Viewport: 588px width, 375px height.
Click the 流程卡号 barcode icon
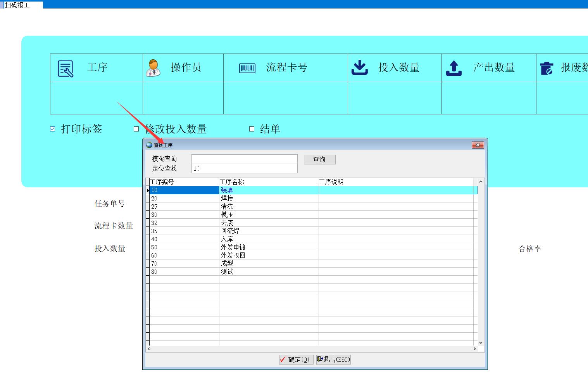click(x=247, y=68)
